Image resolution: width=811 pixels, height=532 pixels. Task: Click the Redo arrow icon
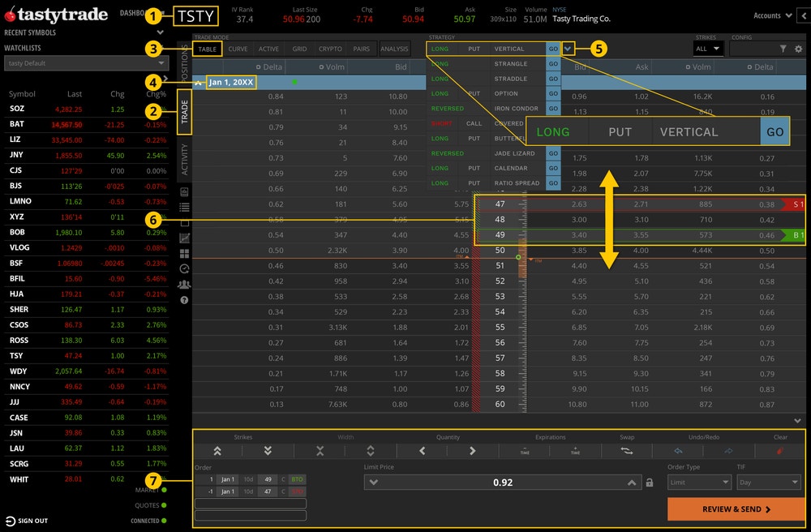(728, 451)
